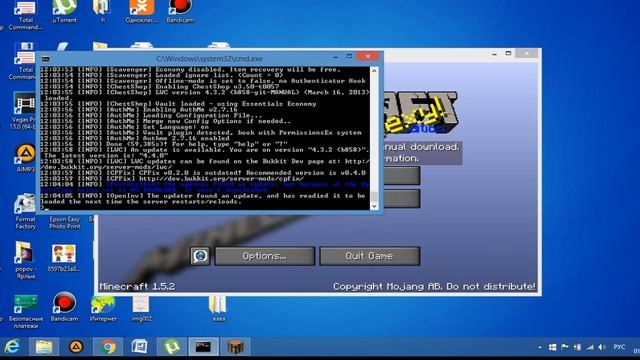Switch input language via РУС indicator
Image resolution: width=640 pixels, height=360 pixels.
[619, 347]
